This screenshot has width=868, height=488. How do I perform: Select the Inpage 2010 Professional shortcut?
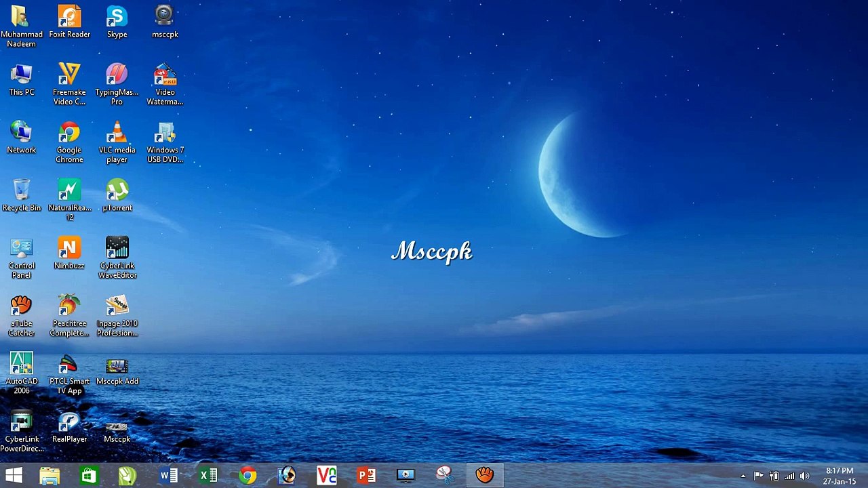tap(117, 316)
